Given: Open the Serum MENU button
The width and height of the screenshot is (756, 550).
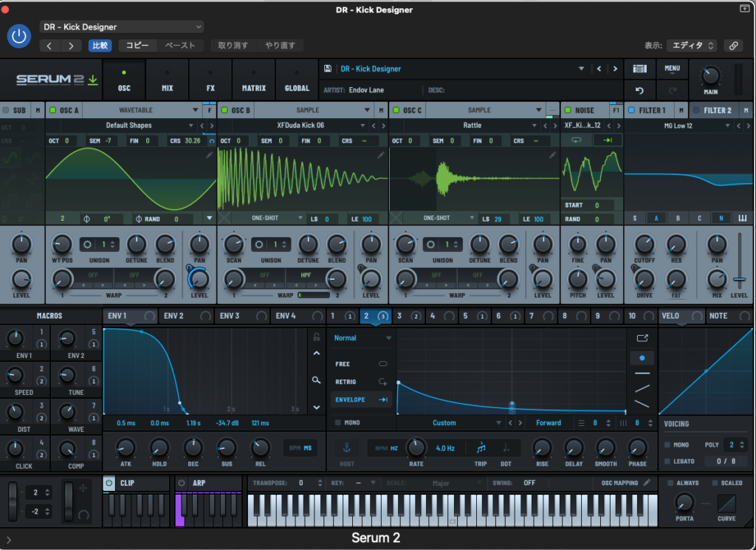Looking at the screenshot, I should (672, 69).
